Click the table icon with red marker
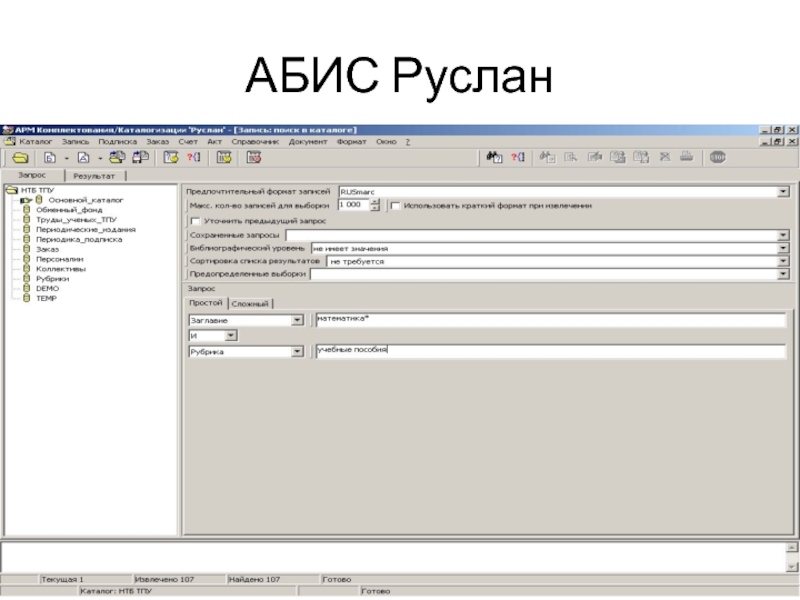 point(254,157)
